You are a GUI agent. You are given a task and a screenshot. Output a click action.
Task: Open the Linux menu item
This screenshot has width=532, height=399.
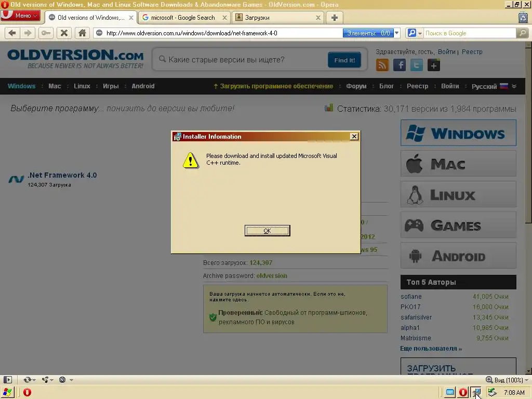point(82,86)
